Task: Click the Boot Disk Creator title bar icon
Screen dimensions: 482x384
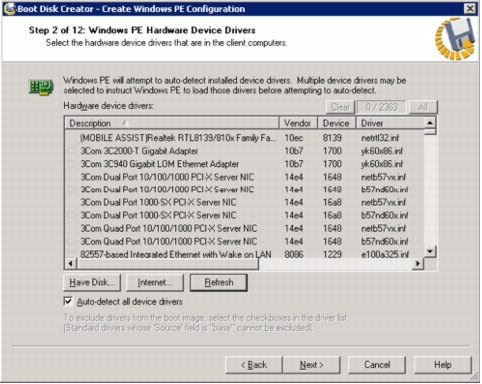Action: (x=10, y=9)
